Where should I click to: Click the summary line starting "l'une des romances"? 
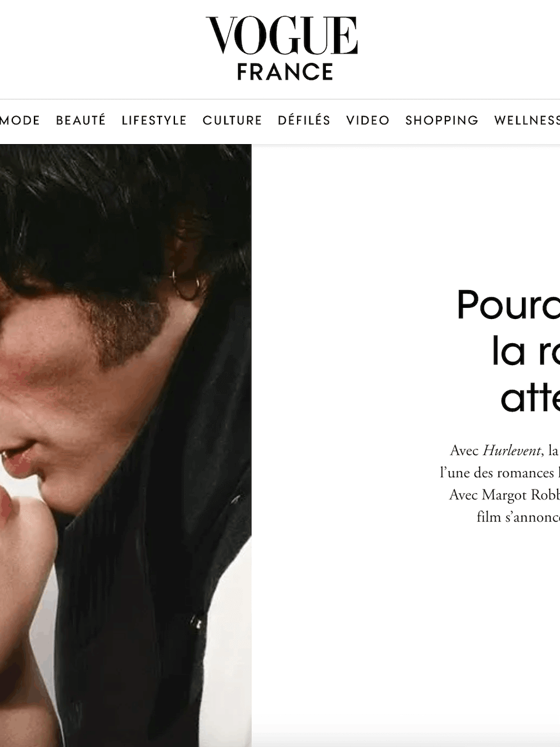coord(500,472)
